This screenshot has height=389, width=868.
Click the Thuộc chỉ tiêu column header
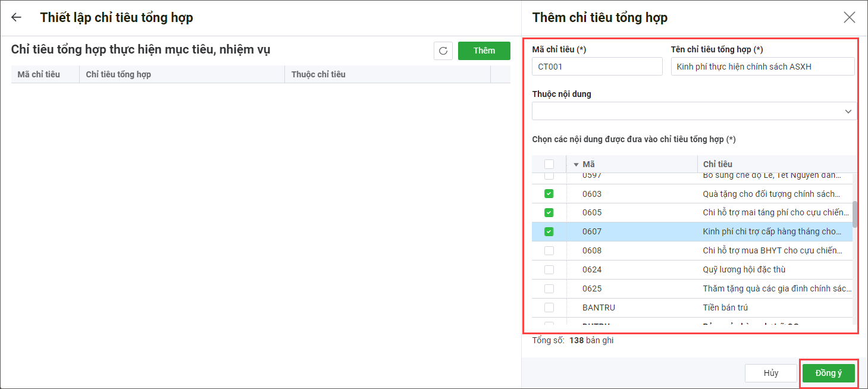click(318, 74)
